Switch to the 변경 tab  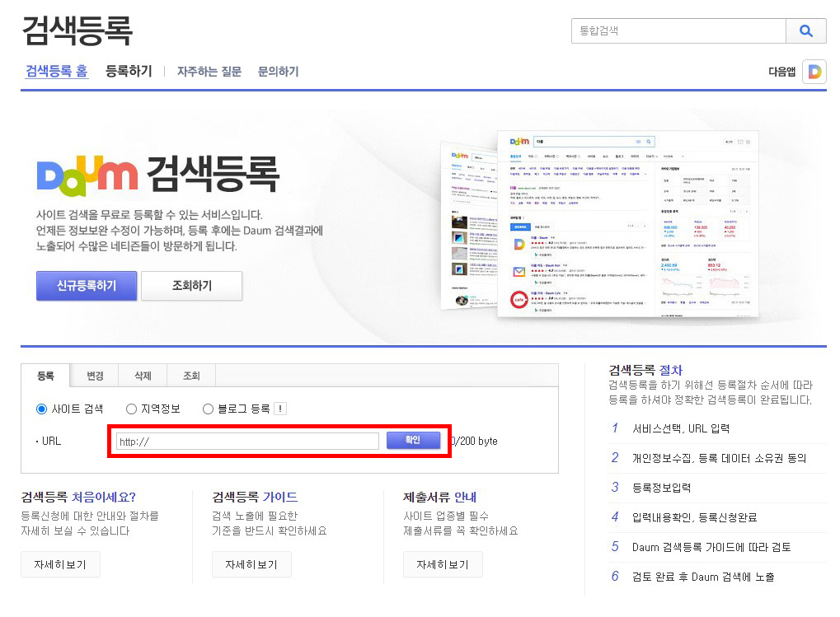95,376
